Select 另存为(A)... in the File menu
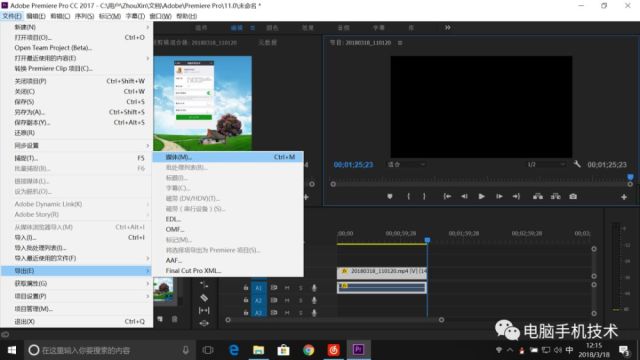 (x=77, y=112)
